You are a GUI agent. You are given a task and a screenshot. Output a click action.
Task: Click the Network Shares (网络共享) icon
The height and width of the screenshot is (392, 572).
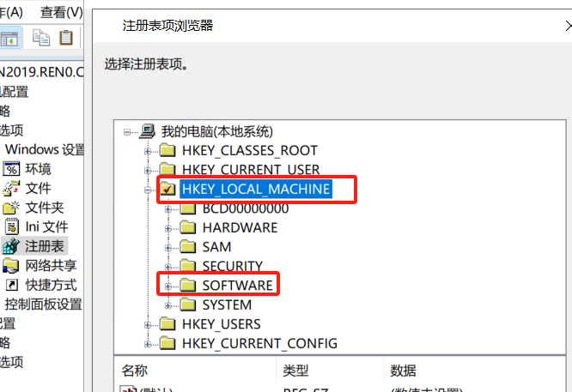11,265
